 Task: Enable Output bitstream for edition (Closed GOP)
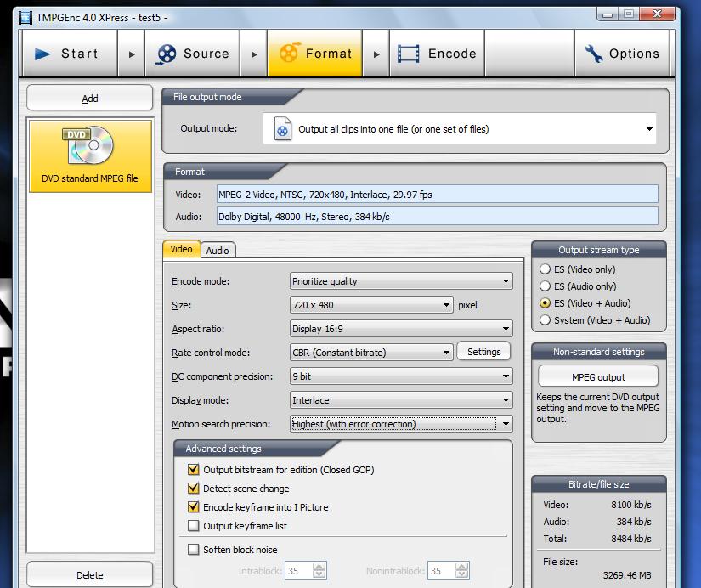193,470
